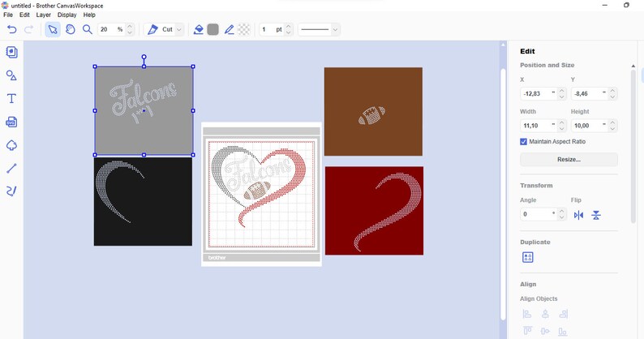644x339 pixels.
Task: Open the Cut operation dropdown arrow
Action: point(178,29)
